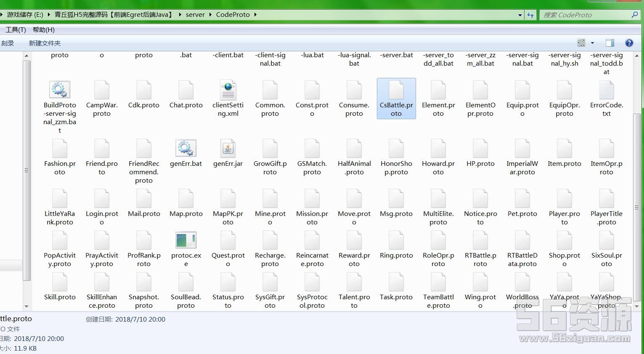The height and width of the screenshot is (354, 644).
Task: Click the help question mark icon
Action: click(629, 43)
